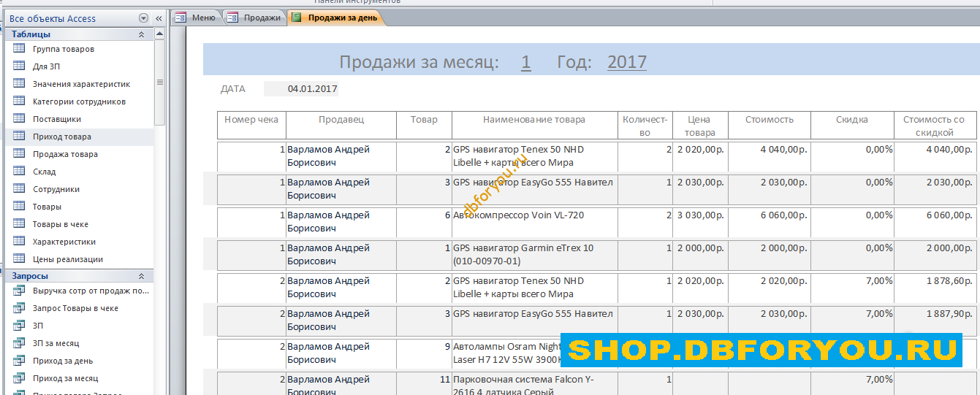Click the year value 2017 in header
The image size is (980, 395).
627,62
